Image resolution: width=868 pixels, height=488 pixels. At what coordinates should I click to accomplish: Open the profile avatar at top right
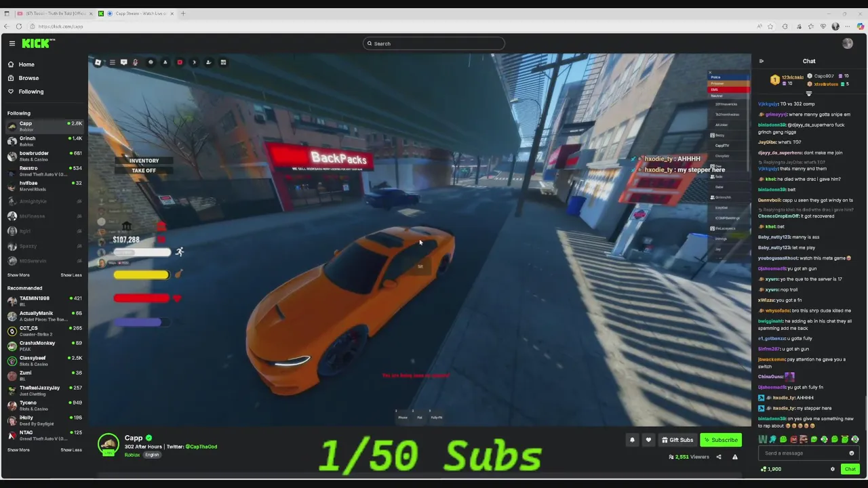(x=848, y=43)
